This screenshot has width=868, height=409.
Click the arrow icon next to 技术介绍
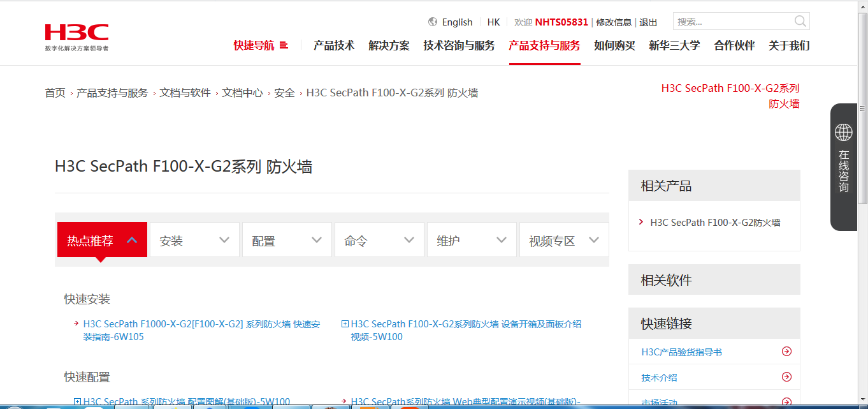(786, 377)
